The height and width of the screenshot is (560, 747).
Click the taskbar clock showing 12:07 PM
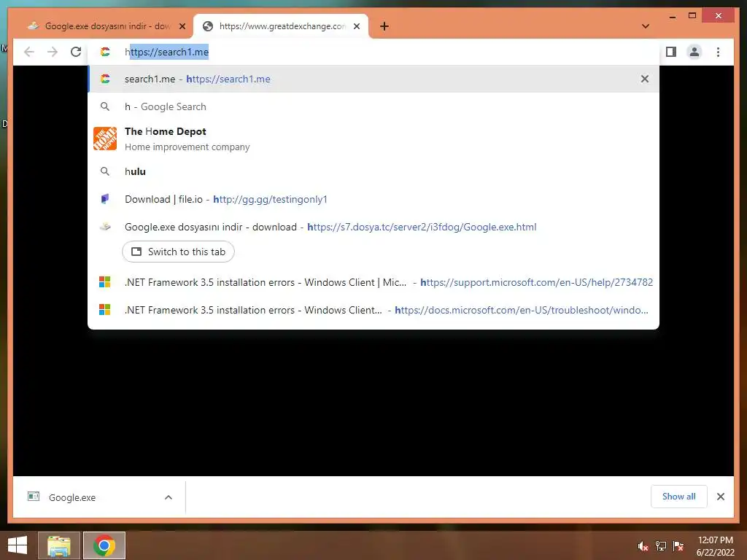[x=715, y=546]
